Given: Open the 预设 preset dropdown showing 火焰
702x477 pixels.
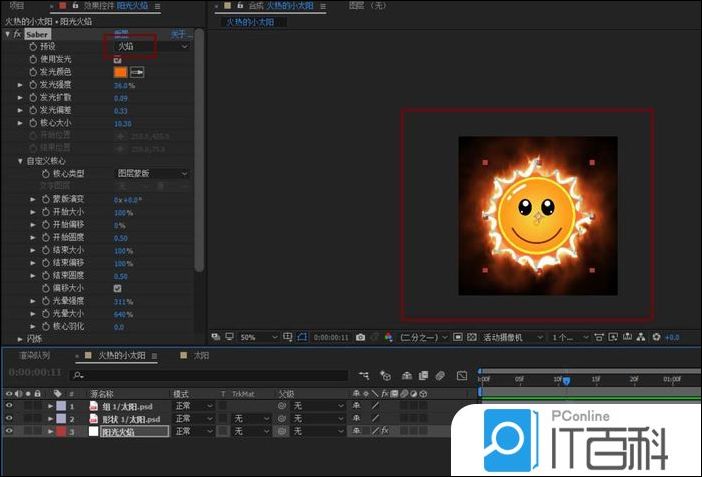Looking at the screenshot, I should tap(147, 46).
